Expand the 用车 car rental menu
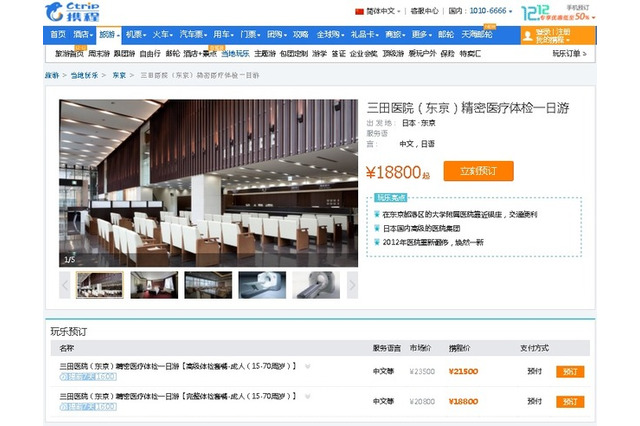640x426 pixels. pos(223,35)
